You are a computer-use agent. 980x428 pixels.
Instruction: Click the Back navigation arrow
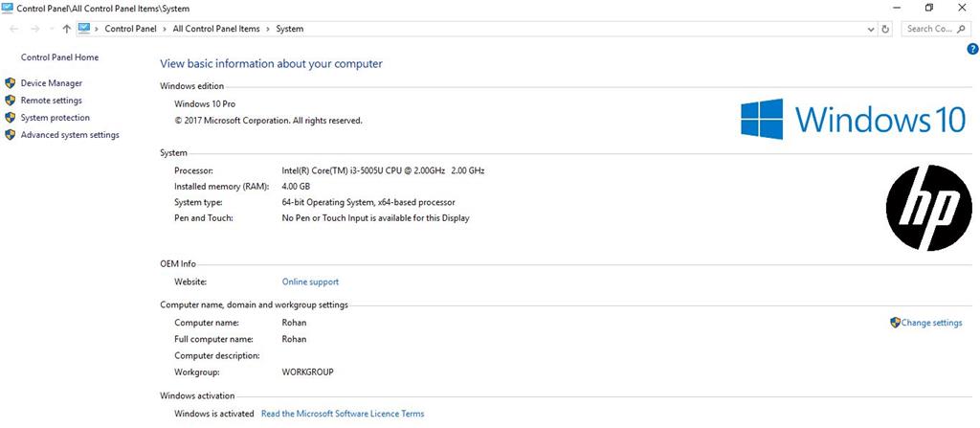[x=14, y=29]
